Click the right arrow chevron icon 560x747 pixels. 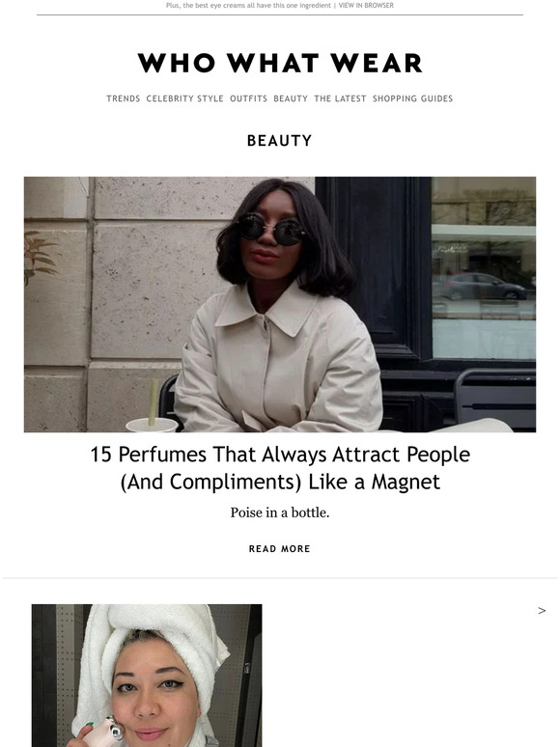pos(542,610)
